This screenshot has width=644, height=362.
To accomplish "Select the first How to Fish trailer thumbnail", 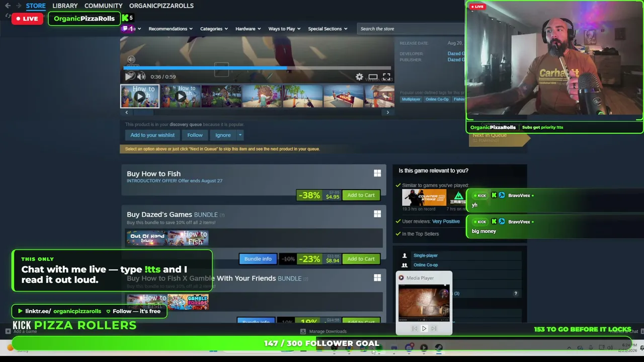I will click(140, 97).
